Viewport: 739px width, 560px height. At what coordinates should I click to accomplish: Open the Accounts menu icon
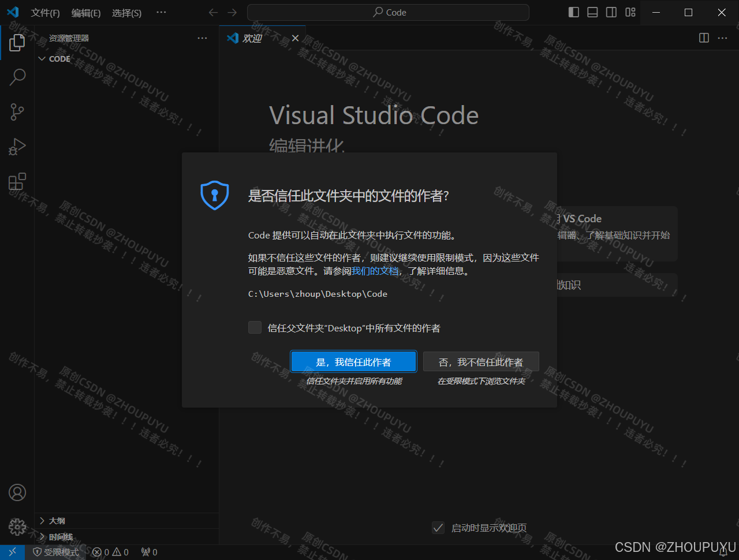pyautogui.click(x=17, y=492)
